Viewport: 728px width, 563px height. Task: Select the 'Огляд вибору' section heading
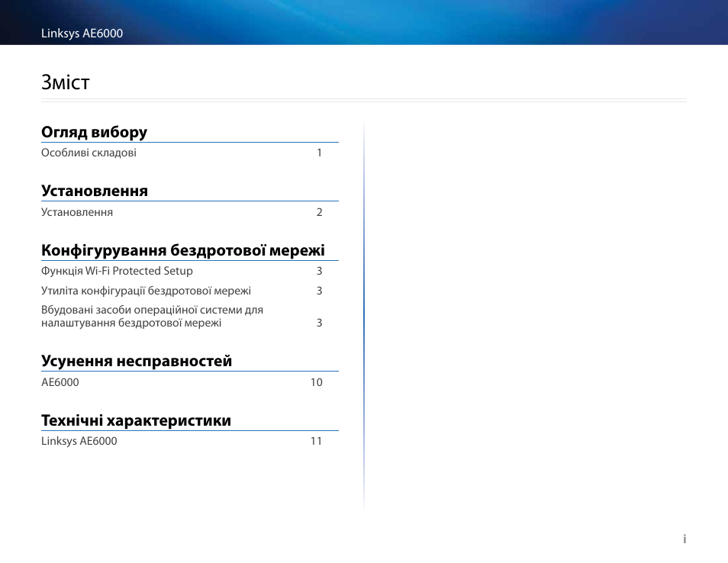tap(95, 132)
